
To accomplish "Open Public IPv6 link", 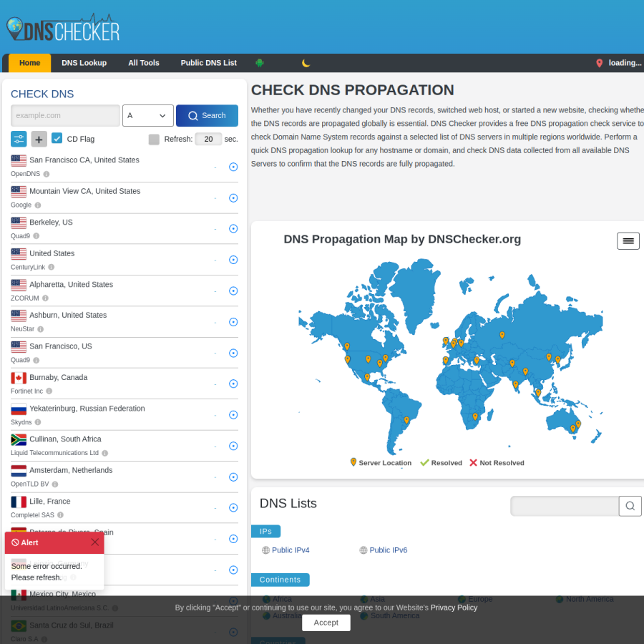I will (388, 550).
